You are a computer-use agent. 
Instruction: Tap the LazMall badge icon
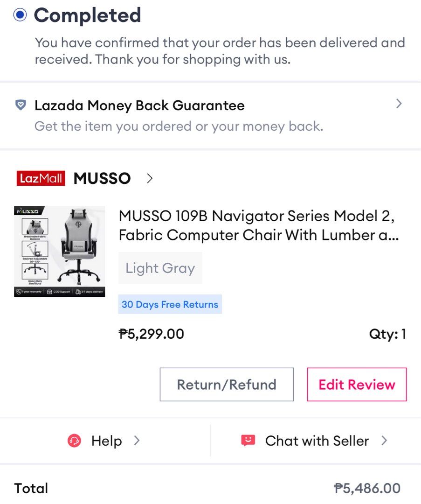[x=41, y=178]
